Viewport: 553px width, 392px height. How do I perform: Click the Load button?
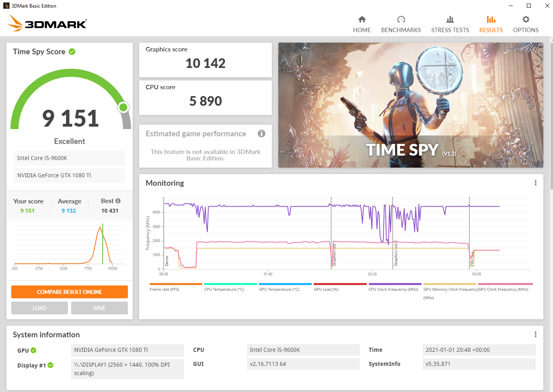[39, 308]
